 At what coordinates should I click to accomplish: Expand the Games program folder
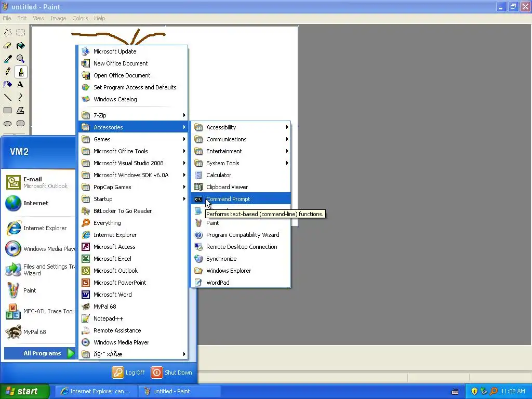pos(134,139)
